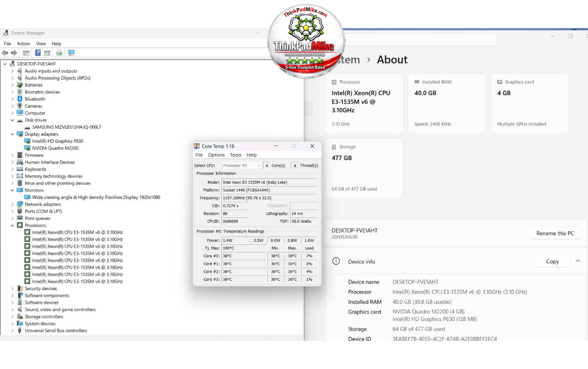Open the File menu in Core Temp

tap(199, 155)
